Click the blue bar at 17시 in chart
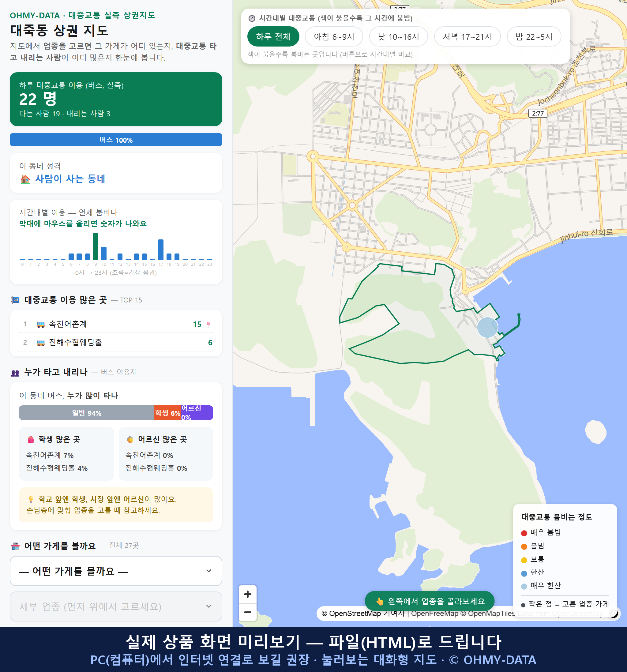 pos(161,250)
